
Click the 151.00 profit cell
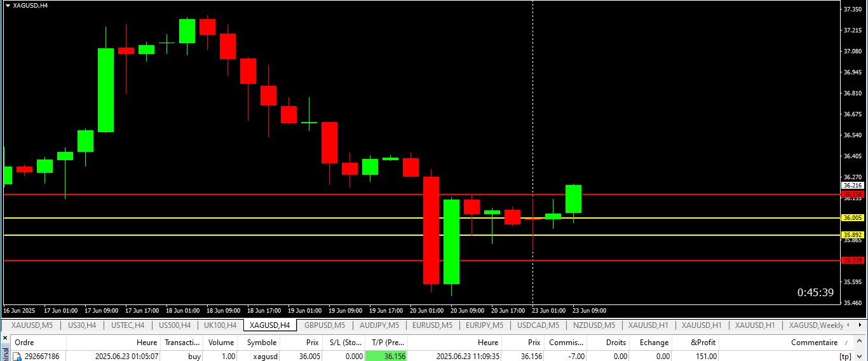click(x=706, y=357)
